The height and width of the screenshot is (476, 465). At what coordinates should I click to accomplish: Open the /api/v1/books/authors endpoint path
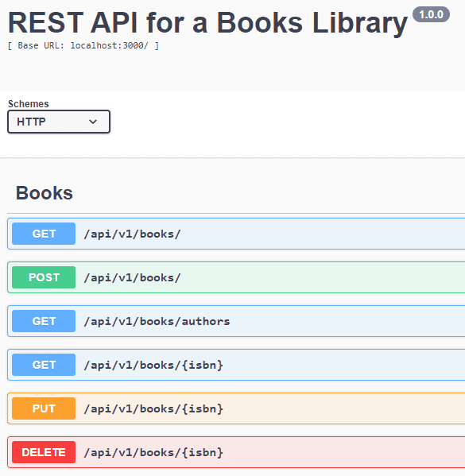(157, 322)
